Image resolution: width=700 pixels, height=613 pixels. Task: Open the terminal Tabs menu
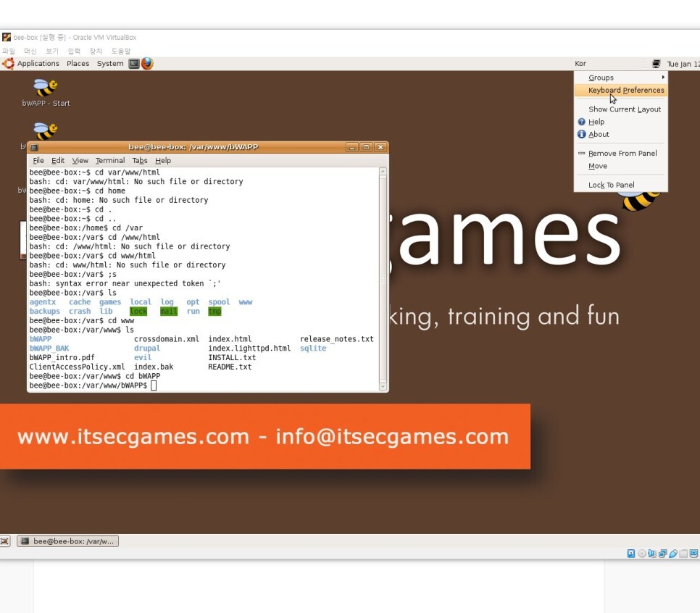[x=140, y=160]
